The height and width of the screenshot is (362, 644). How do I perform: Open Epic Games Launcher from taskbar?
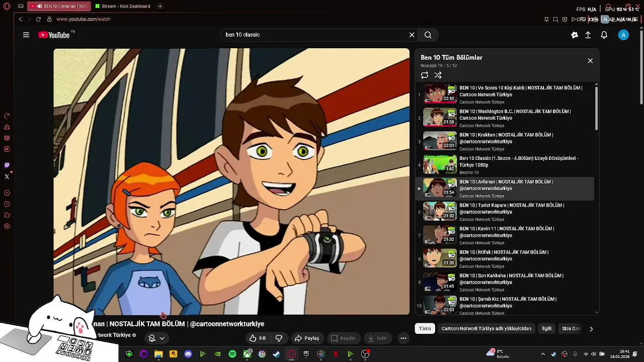point(306,354)
